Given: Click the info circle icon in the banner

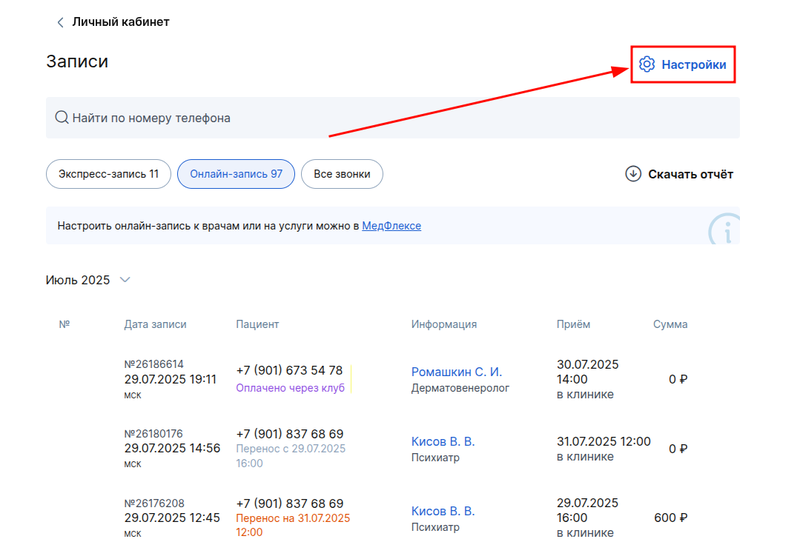Looking at the screenshot, I should coord(724,229).
